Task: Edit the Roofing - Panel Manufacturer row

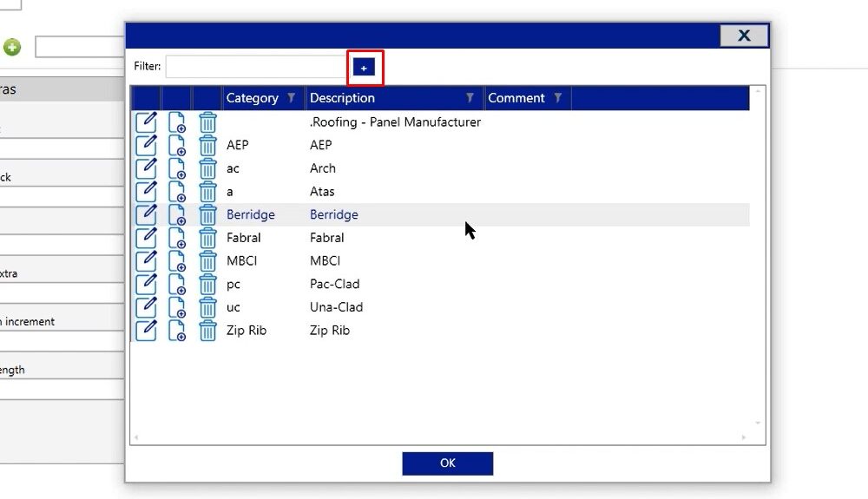Action: (x=146, y=122)
